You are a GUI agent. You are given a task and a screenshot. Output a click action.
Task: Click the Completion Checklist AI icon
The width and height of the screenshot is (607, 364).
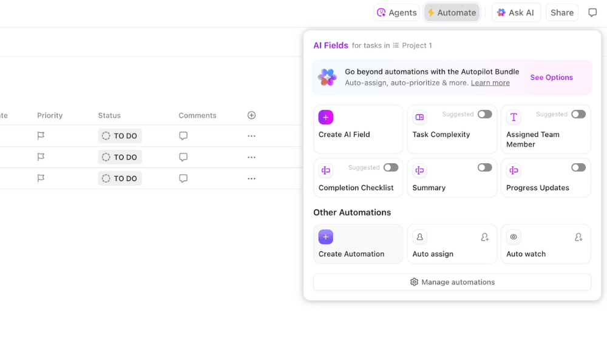pos(325,170)
